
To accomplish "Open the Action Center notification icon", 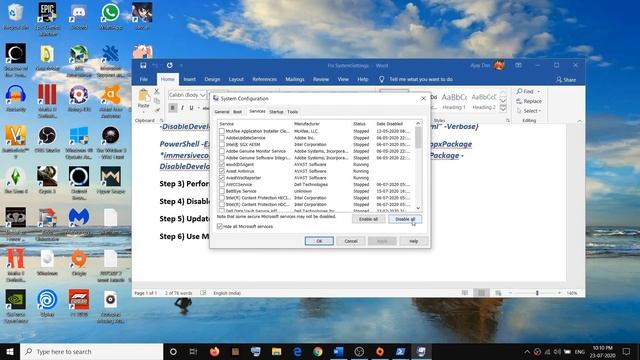I will pos(627,351).
